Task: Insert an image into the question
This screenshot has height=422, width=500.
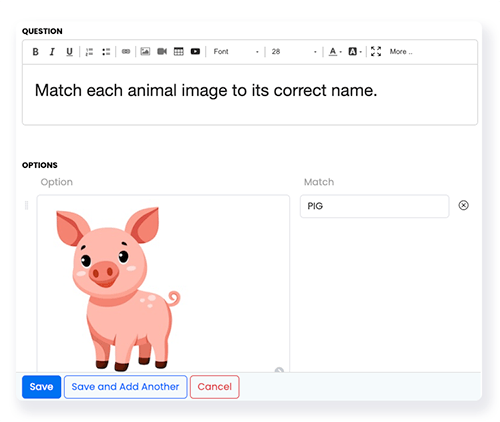Action: click(x=145, y=51)
